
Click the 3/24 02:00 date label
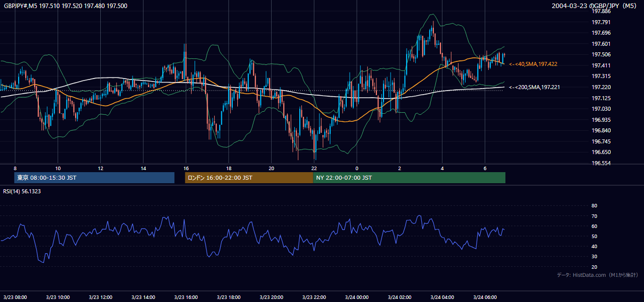tap(400, 297)
